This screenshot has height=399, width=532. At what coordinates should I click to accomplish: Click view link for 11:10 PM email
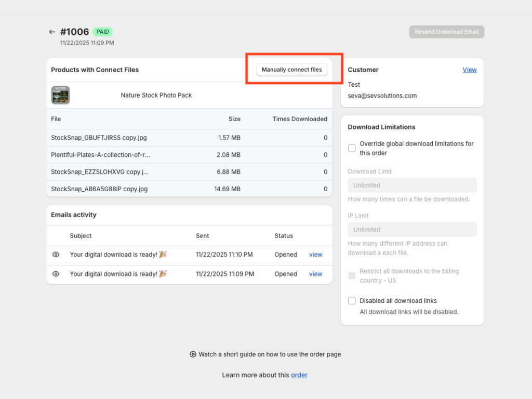point(315,255)
